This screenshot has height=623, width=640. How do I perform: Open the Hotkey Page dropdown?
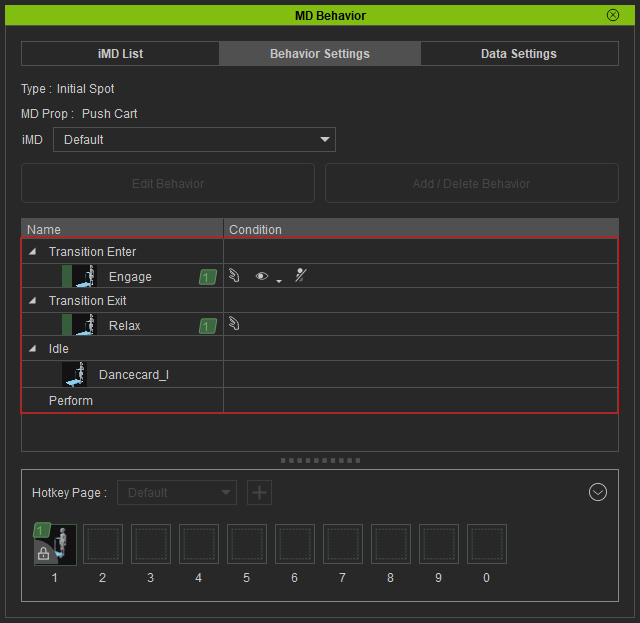tap(177, 492)
